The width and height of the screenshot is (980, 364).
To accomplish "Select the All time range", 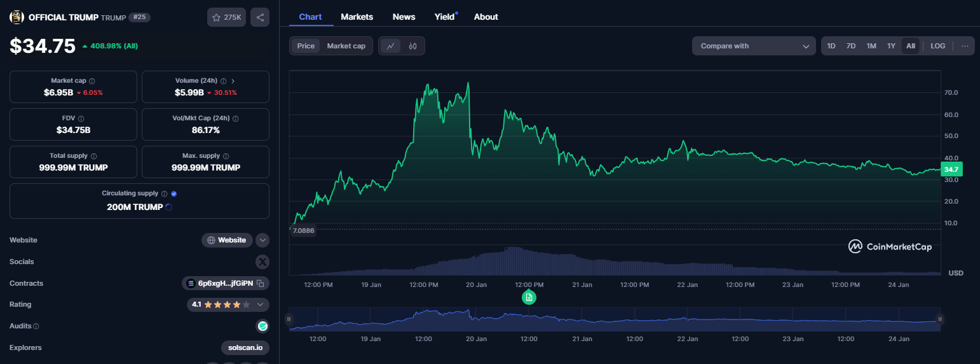I will (x=911, y=46).
